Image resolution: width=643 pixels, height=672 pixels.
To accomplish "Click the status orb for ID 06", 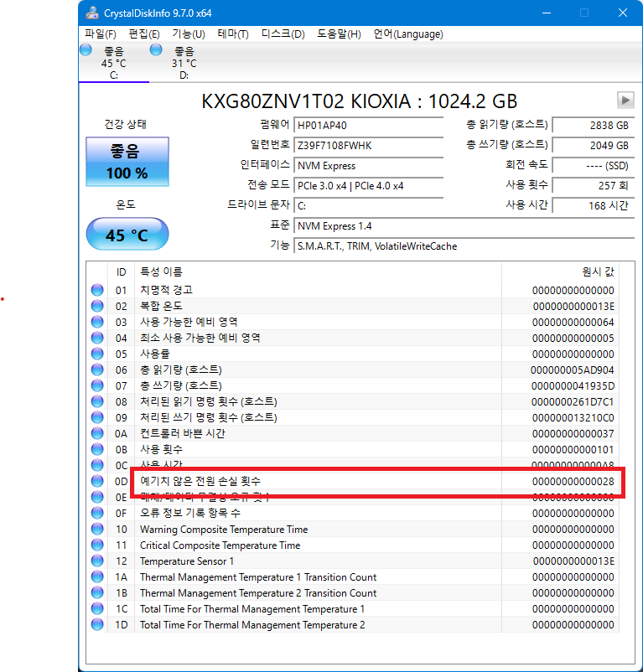I will (x=97, y=370).
